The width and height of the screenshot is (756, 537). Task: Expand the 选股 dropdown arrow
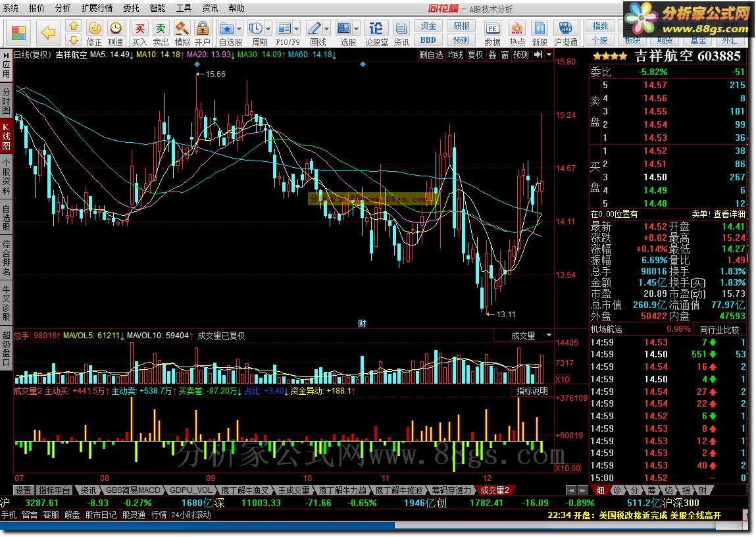(x=357, y=28)
